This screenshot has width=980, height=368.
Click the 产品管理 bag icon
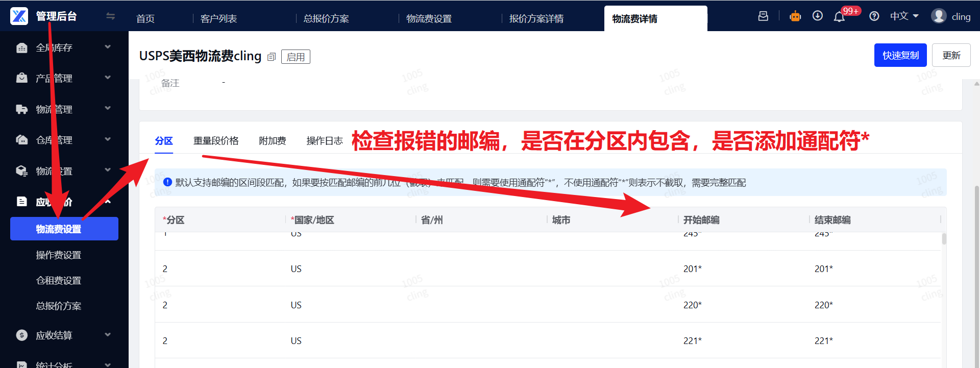click(x=21, y=78)
